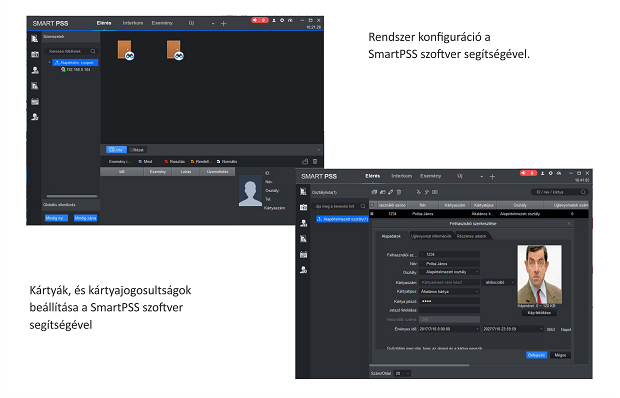This screenshot has height=398, width=620.
Task: Click red alarm indicator in upper-left window title bar
Action: click(260, 20)
